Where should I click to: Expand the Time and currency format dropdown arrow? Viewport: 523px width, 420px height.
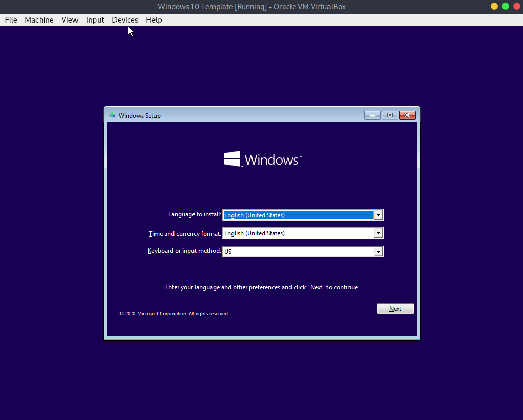pyautogui.click(x=378, y=233)
